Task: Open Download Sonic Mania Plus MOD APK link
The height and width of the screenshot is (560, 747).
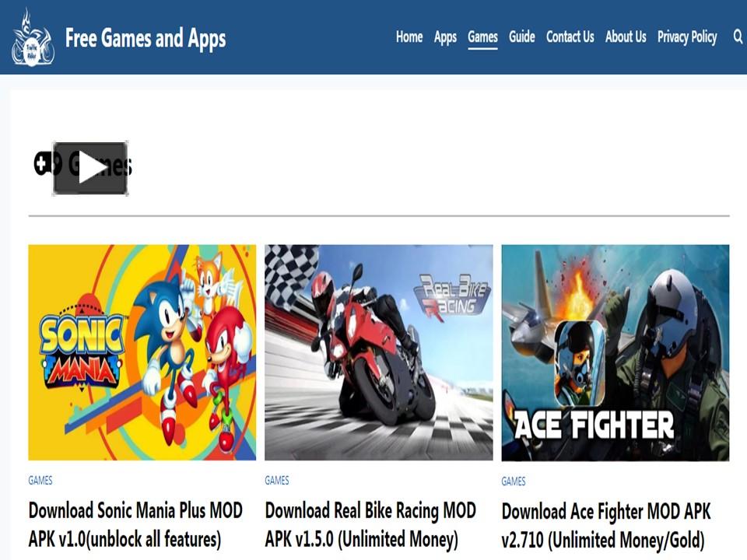Action: point(135,525)
